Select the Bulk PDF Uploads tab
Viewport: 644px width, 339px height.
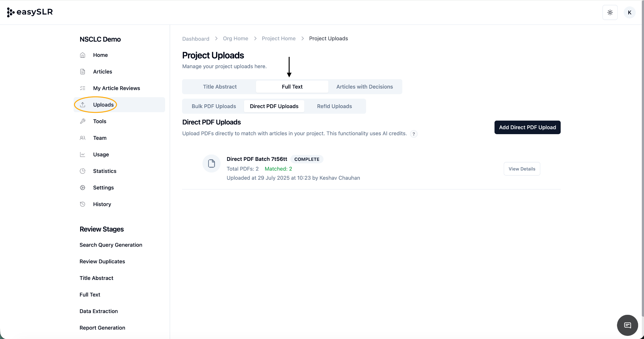pyautogui.click(x=214, y=106)
